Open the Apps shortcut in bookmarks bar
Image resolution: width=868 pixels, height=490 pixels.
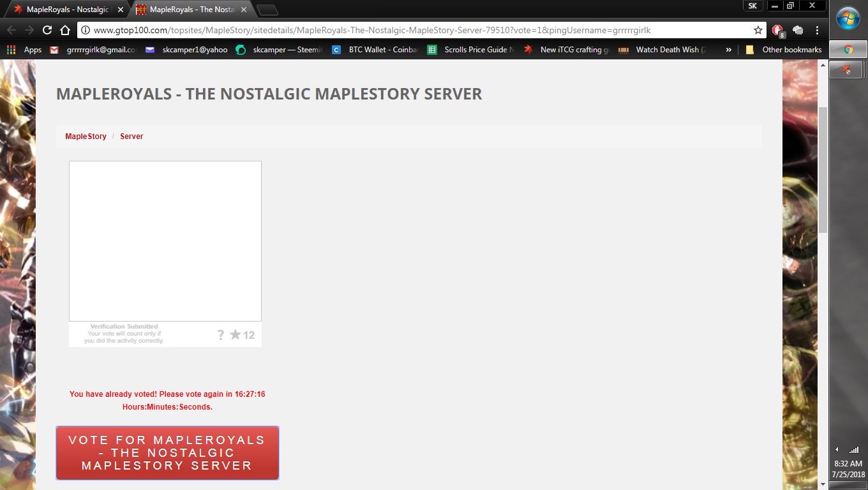(24, 50)
